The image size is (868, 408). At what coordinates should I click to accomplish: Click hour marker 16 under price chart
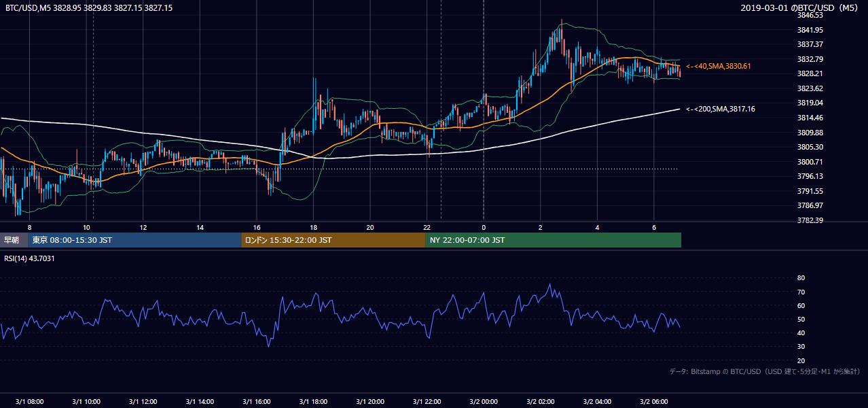point(257,227)
